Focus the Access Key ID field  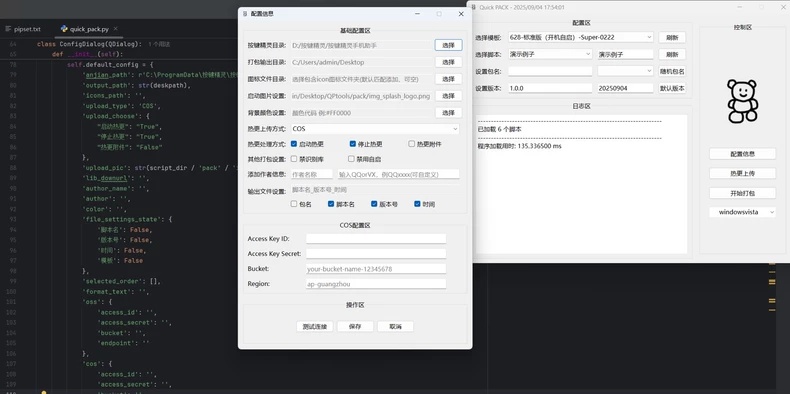point(376,239)
